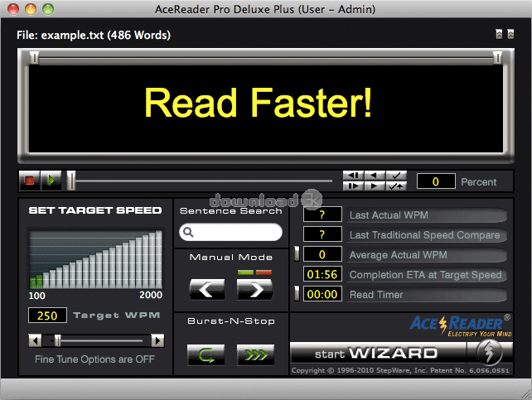The image size is (532, 400).
Task: Click the Manual Mode previous arrow
Action: pos(207,289)
